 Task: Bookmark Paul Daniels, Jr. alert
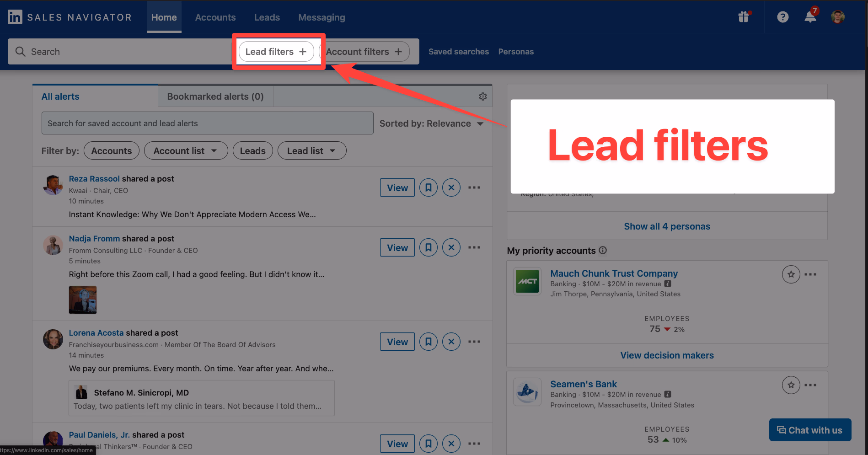[x=429, y=444]
